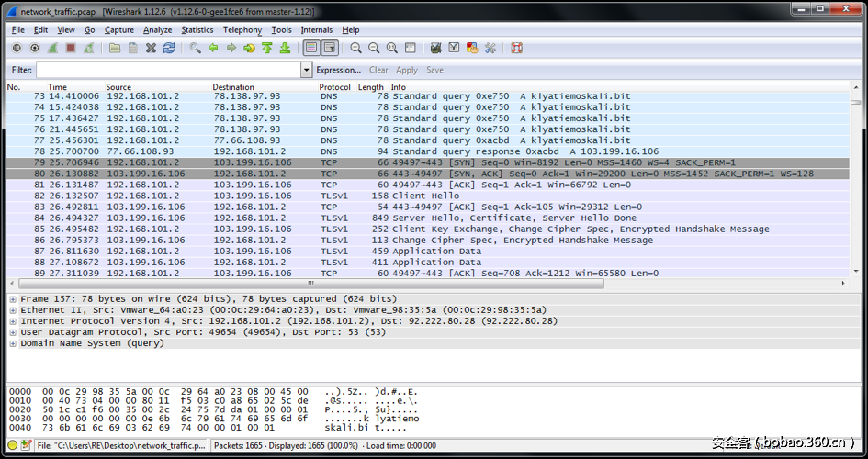This screenshot has width=868, height=459.
Task: Toggle packet list colorize button
Action: (x=311, y=48)
